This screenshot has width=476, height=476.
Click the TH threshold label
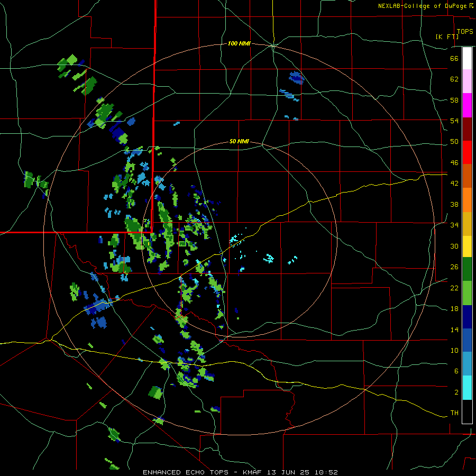454,413
